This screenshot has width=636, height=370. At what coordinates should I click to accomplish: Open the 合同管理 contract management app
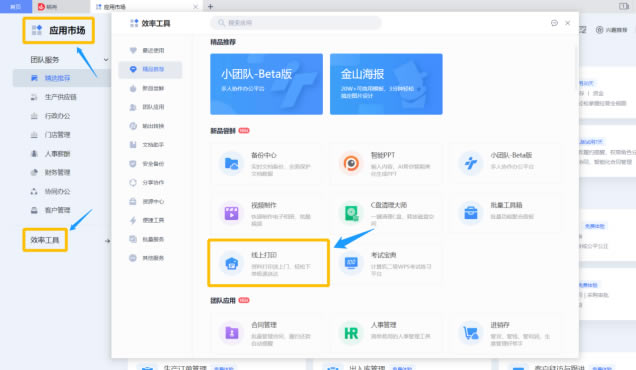(x=266, y=333)
